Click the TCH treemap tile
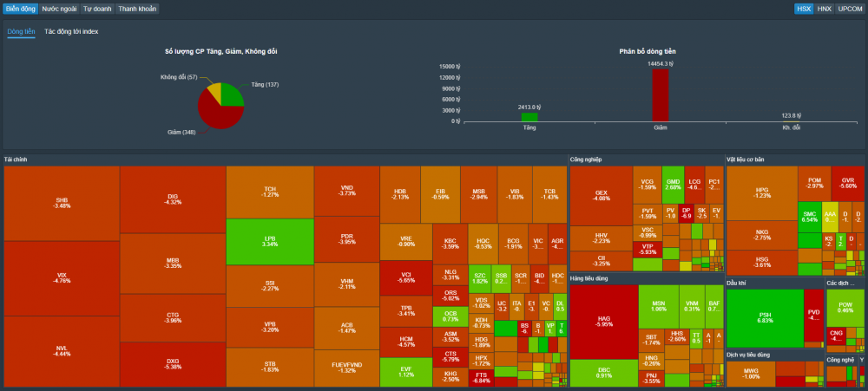868x391 pixels. 270,192
